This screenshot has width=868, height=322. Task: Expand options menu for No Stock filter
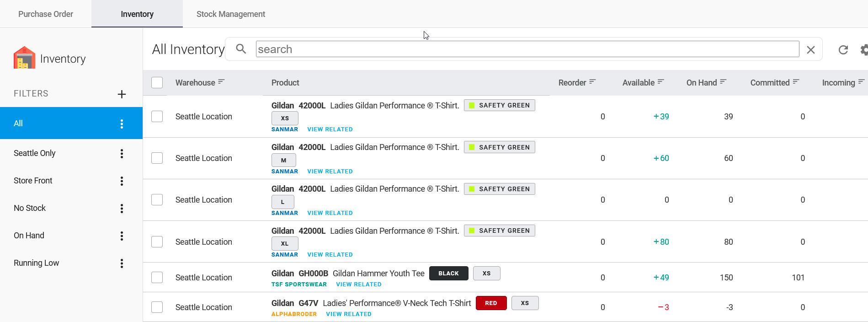click(122, 209)
